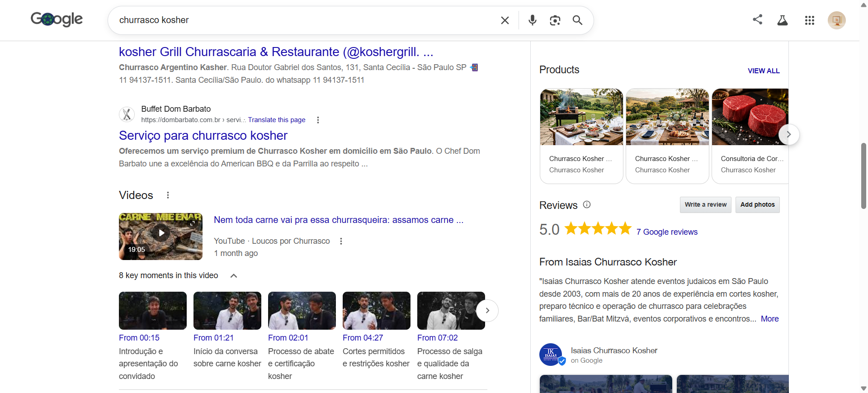This screenshot has width=868, height=393.
Task: Open thumbnail for Introdução e apresentação moment
Action: coord(153,311)
